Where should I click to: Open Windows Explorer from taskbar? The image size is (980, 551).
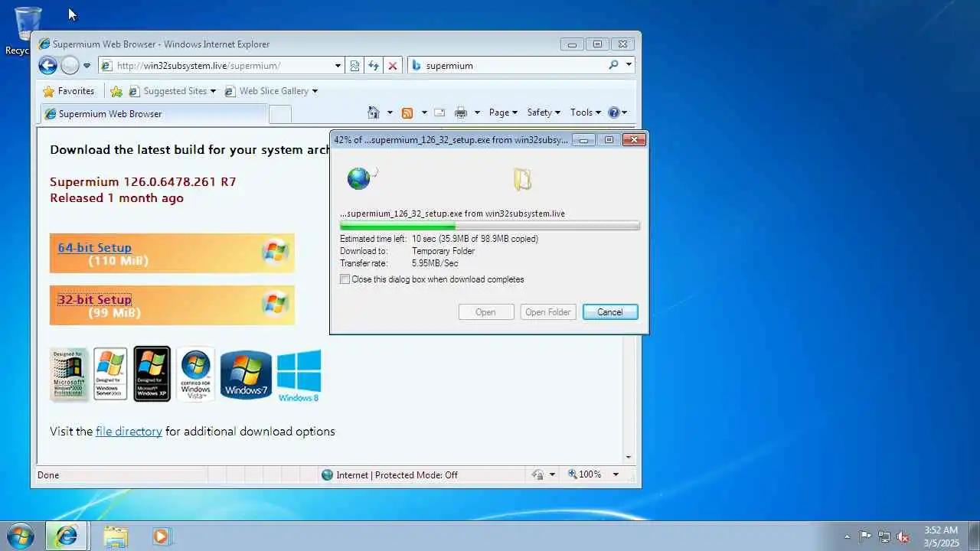coord(116,536)
